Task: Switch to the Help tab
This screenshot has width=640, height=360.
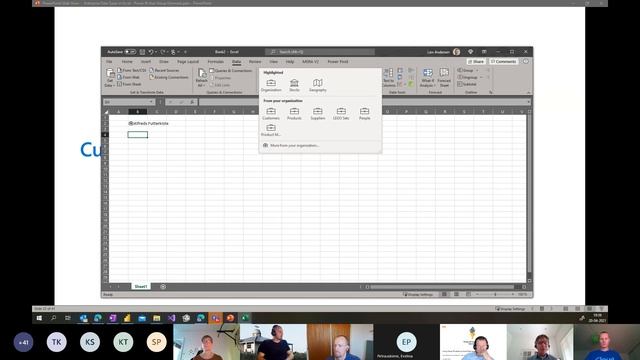Action: pos(290,62)
